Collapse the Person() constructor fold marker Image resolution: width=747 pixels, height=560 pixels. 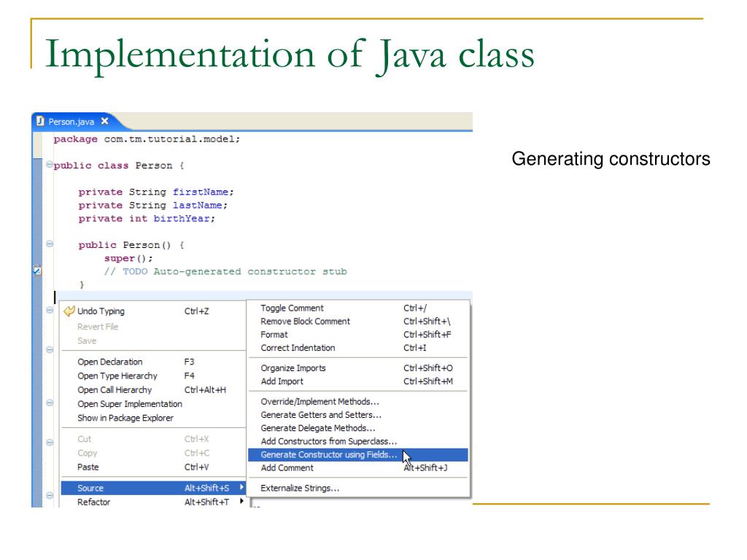(50, 244)
